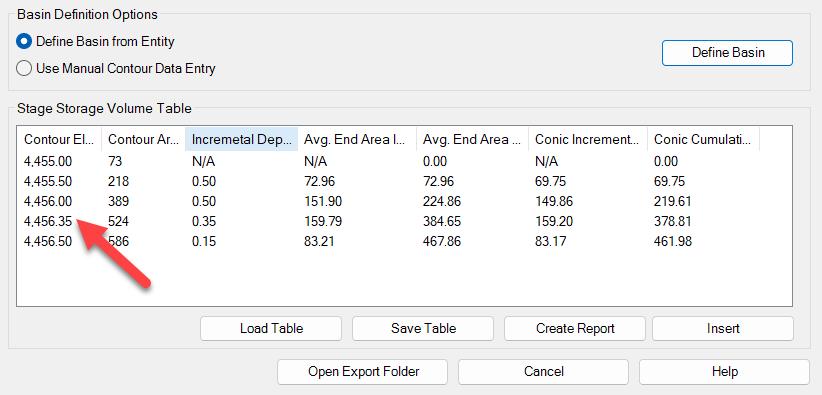Screen dimensions: 822x395
Task: Click the Insert button
Action: click(x=723, y=328)
